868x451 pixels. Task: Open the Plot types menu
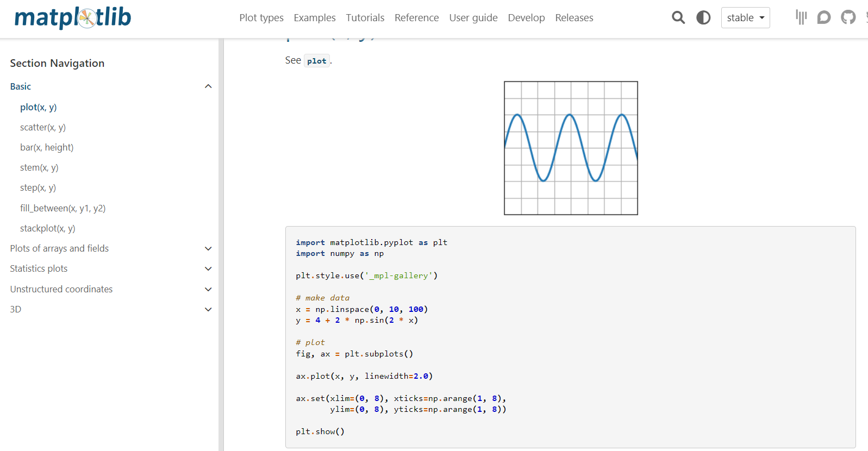point(261,17)
